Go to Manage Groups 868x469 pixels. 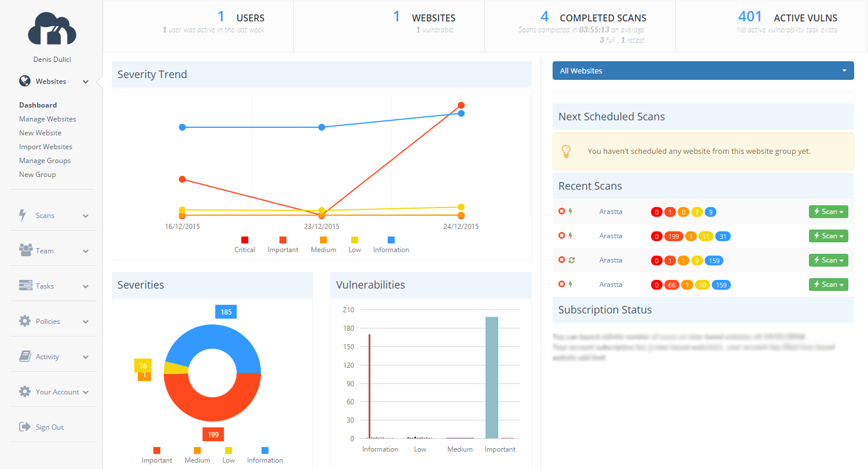coord(45,161)
